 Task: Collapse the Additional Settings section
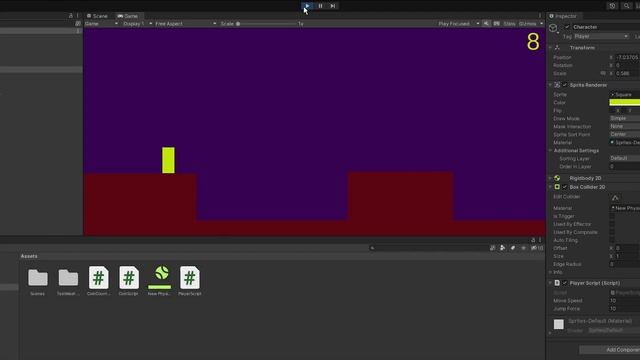tap(550, 151)
